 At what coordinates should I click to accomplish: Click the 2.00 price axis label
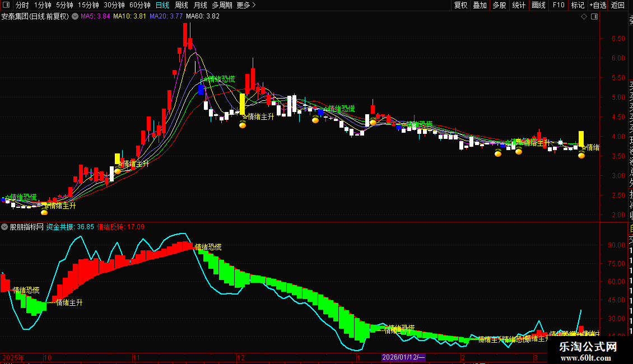[x=618, y=215]
